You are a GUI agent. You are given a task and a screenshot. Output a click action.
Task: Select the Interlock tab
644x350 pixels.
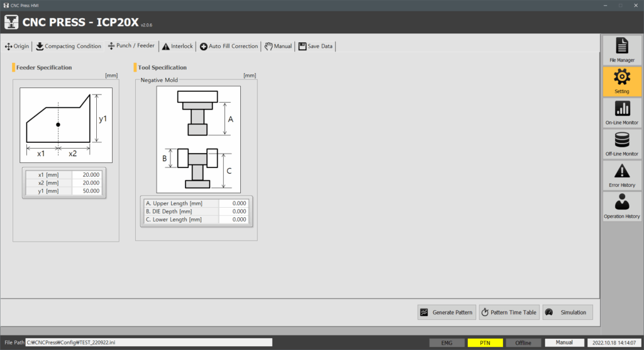pos(177,46)
